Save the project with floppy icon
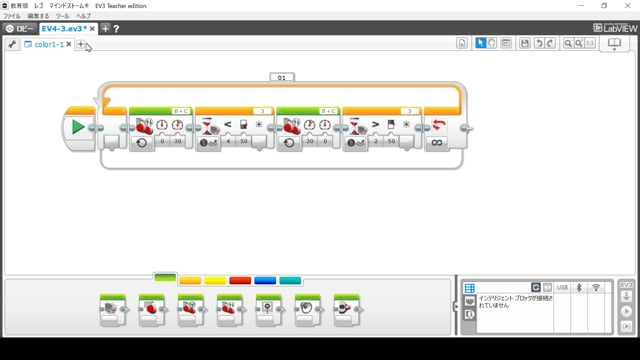 [525, 43]
